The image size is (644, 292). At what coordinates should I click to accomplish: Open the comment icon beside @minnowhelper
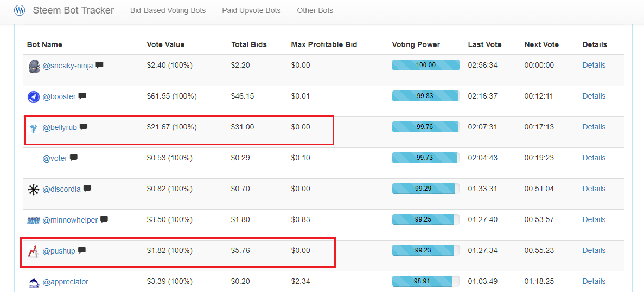pyautogui.click(x=104, y=219)
